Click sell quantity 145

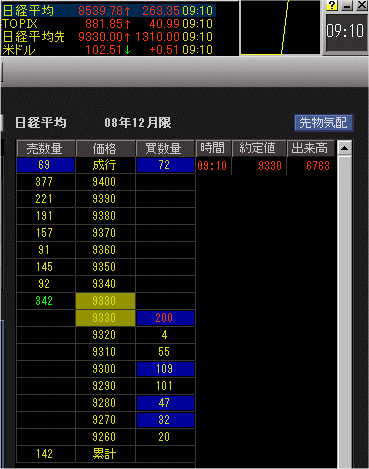pyautogui.click(x=46, y=267)
